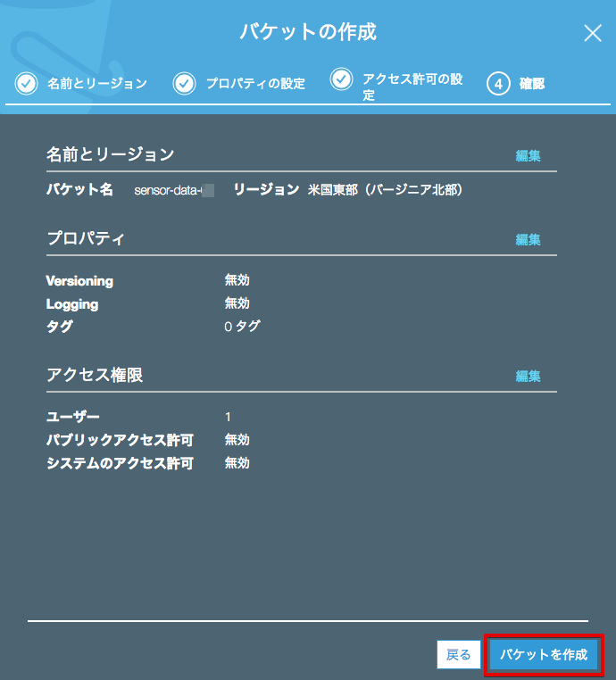
Task: Click the 無効 value next to Logging
Action: tap(237, 303)
